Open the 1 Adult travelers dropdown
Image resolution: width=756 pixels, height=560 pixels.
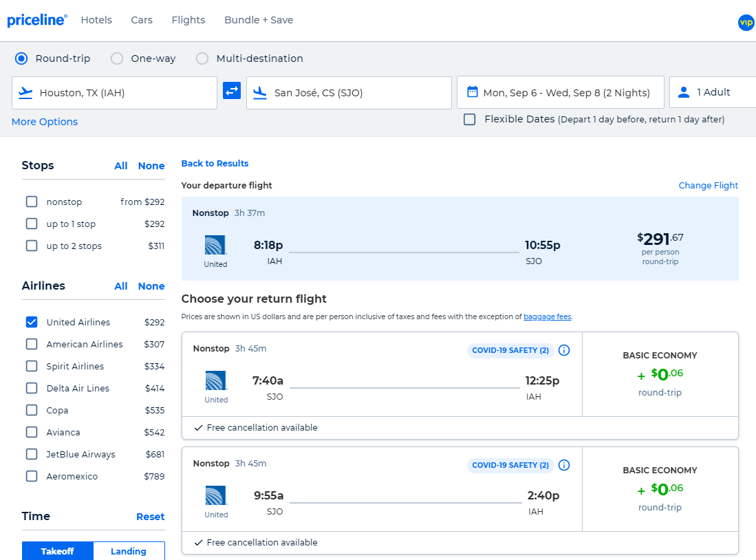(x=713, y=92)
